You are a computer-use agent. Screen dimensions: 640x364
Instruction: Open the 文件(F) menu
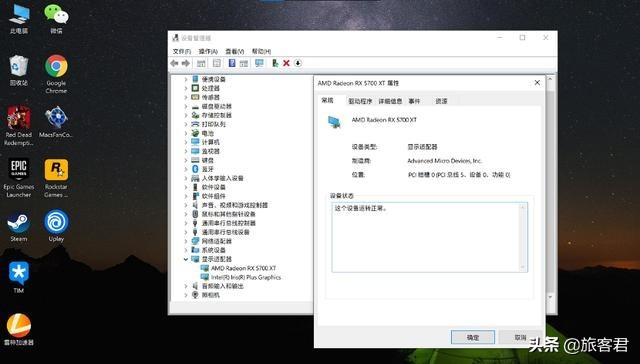coord(182,51)
